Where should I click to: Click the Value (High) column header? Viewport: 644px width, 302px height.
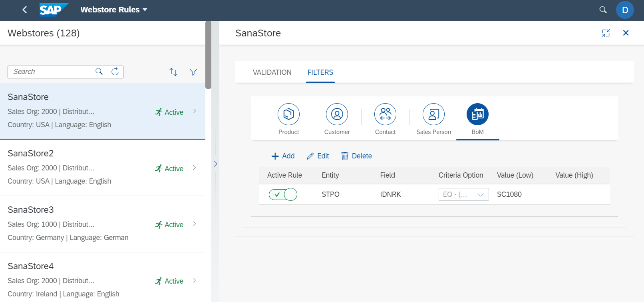[x=574, y=175]
